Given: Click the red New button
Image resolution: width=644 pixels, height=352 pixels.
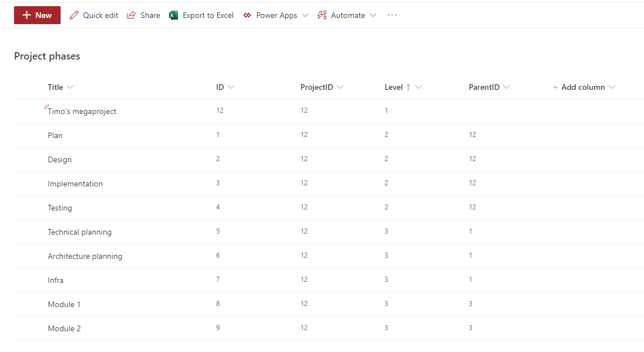Looking at the screenshot, I should pyautogui.click(x=37, y=15).
